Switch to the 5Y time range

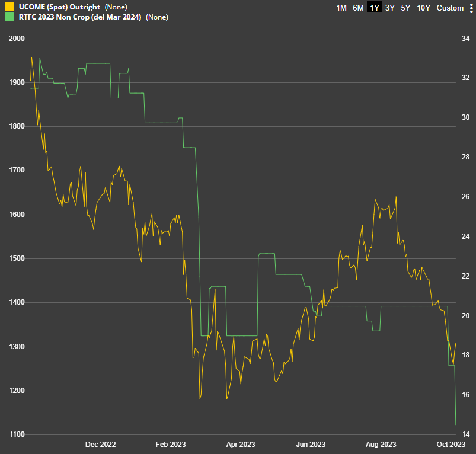click(405, 8)
